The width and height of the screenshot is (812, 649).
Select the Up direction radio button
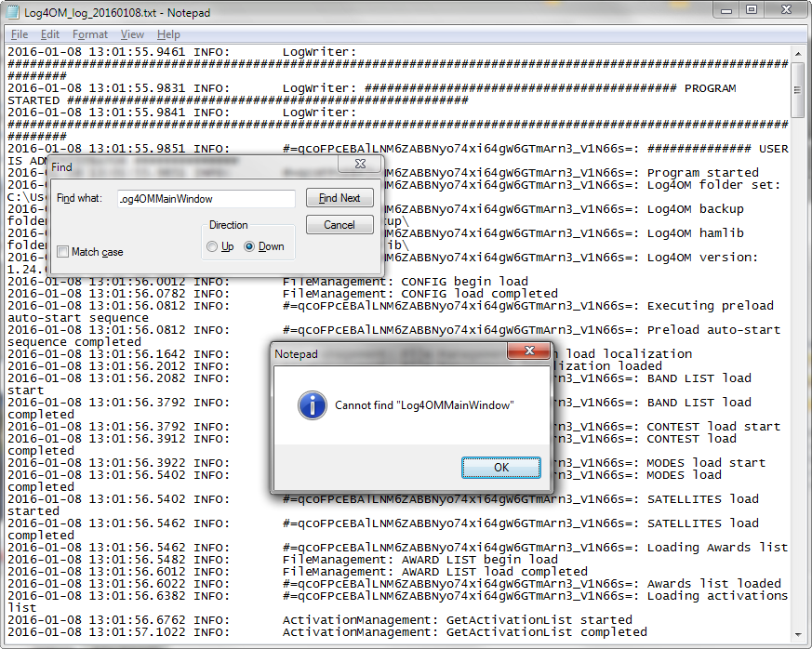[212, 247]
